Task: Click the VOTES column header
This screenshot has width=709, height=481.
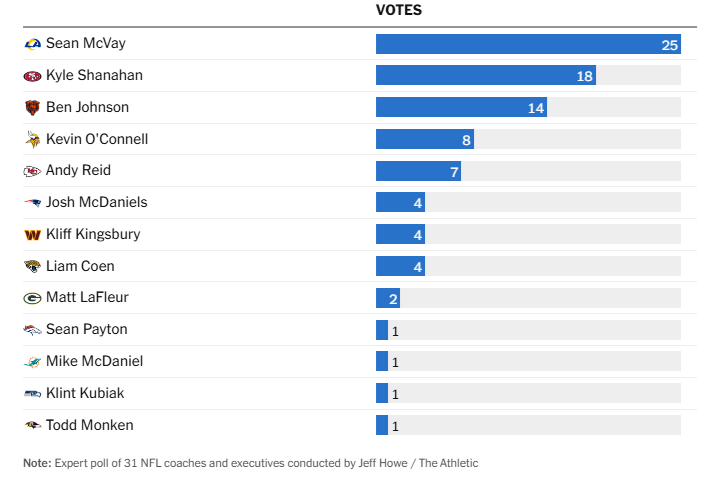Action: coord(398,10)
